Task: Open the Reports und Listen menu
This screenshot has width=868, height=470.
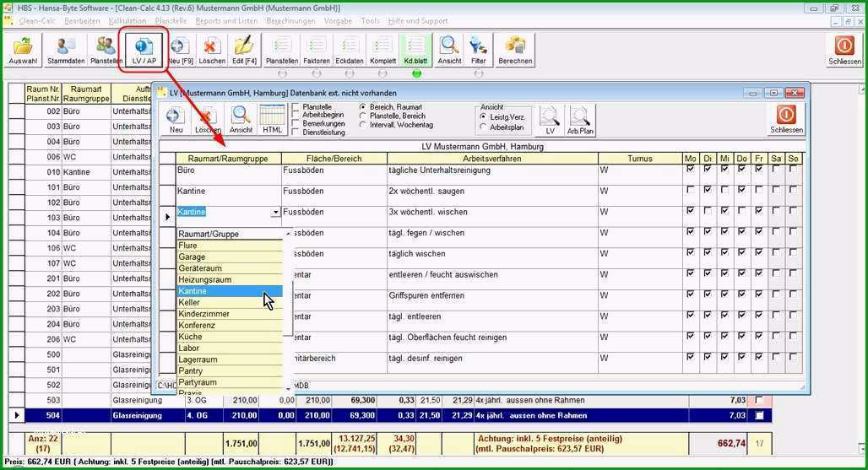Action: 226,21
